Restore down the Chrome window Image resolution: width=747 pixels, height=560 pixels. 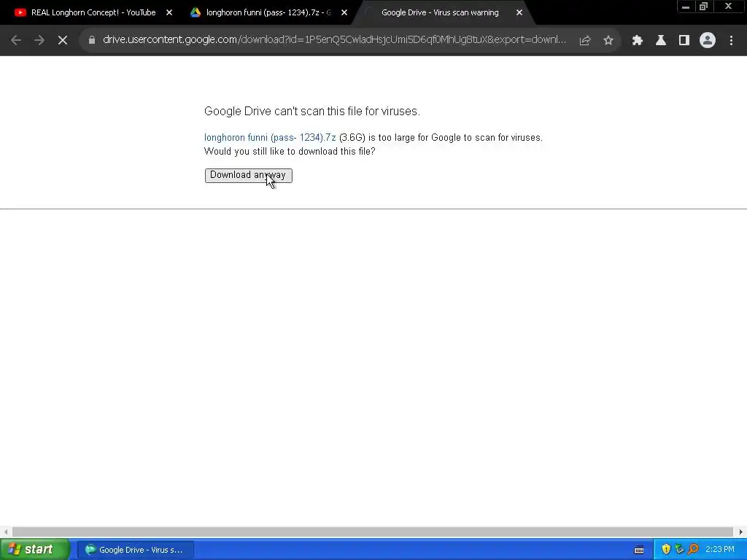(x=703, y=7)
